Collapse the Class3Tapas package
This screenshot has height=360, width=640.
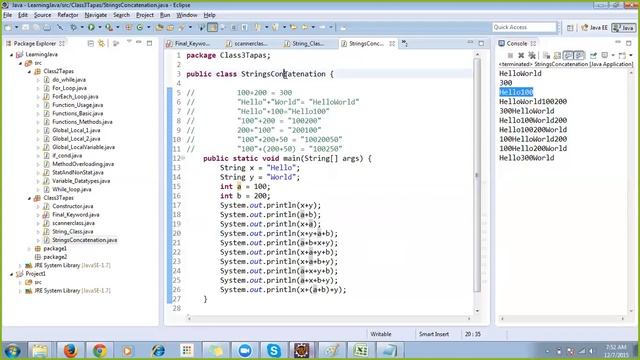pos(29,198)
